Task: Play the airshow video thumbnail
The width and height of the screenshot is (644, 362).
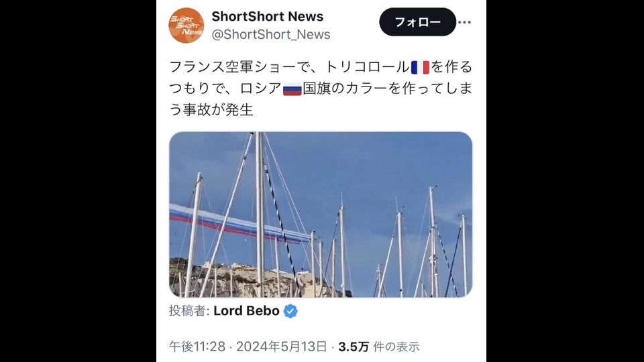Action: click(321, 215)
